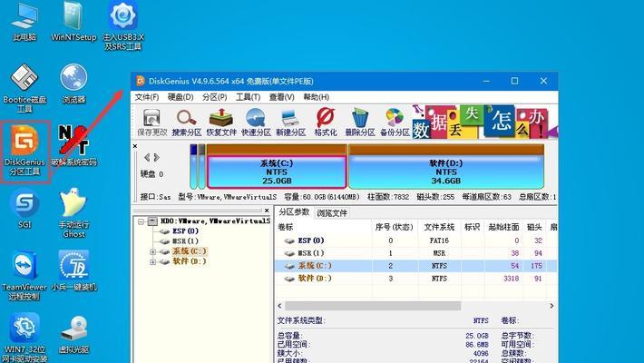Open WIN7 32位网卡驱动安装 icon
Viewport: 644px width, 363px height.
click(24, 338)
